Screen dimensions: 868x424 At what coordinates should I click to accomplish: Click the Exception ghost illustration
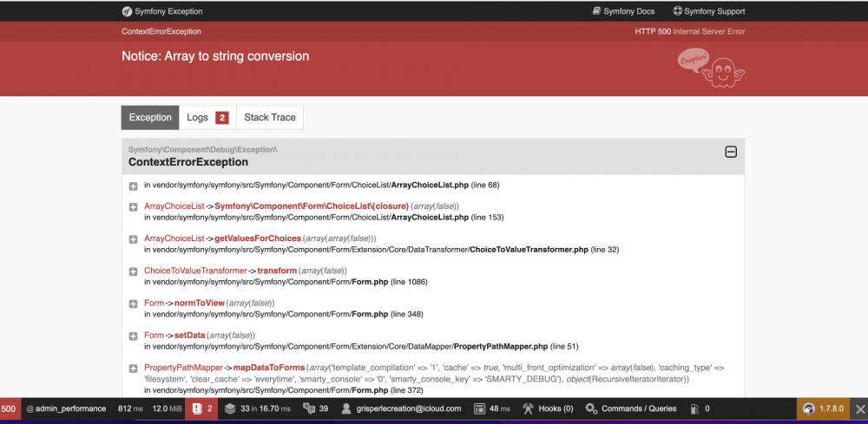click(711, 68)
